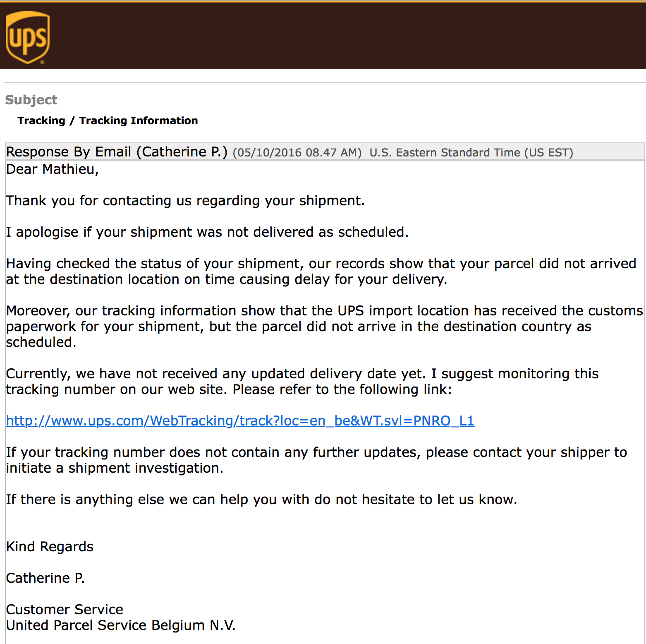Open the UPS WebTracking link
Screen dimensions: 646x644
pyautogui.click(x=240, y=421)
